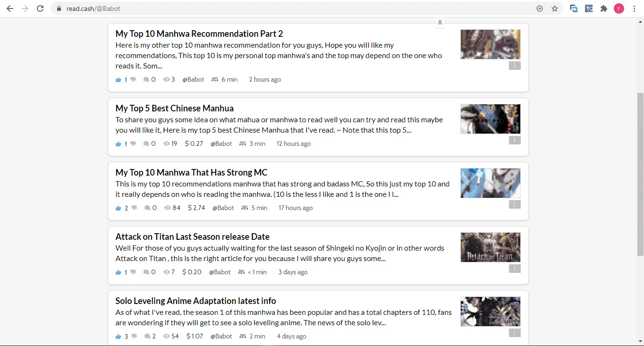This screenshot has width=644, height=346.
Task: Click thumbnail of 'Manhwa Recommendation Part 2' post
Action: (491, 44)
